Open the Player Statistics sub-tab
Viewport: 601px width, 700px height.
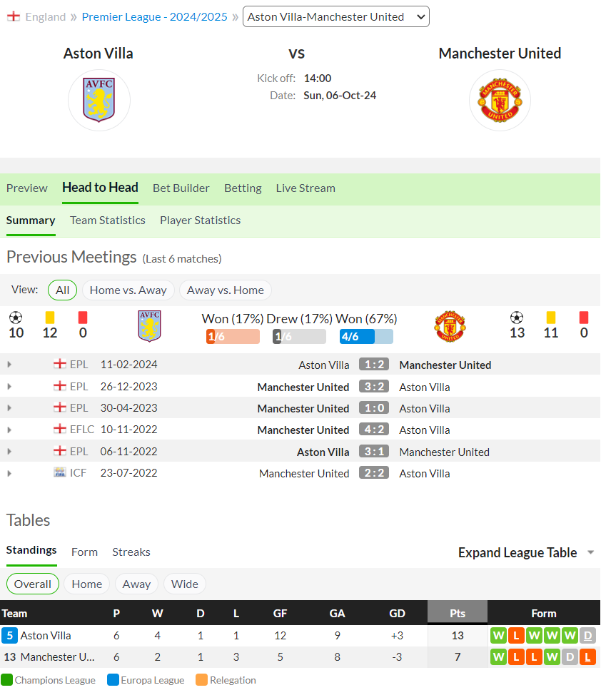200,220
